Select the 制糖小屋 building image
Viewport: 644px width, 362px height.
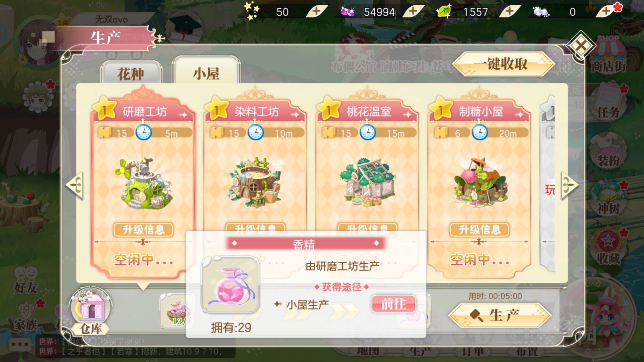tap(480, 183)
